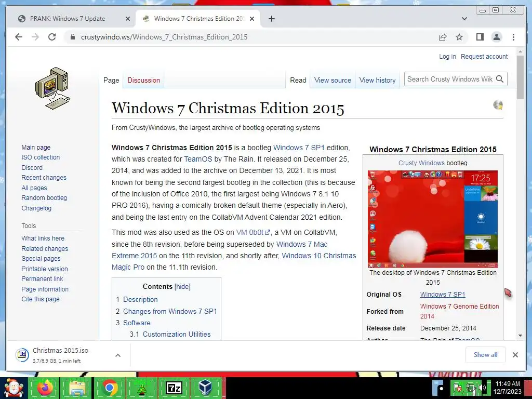
Task: Select the Read tab
Action: click(x=298, y=81)
